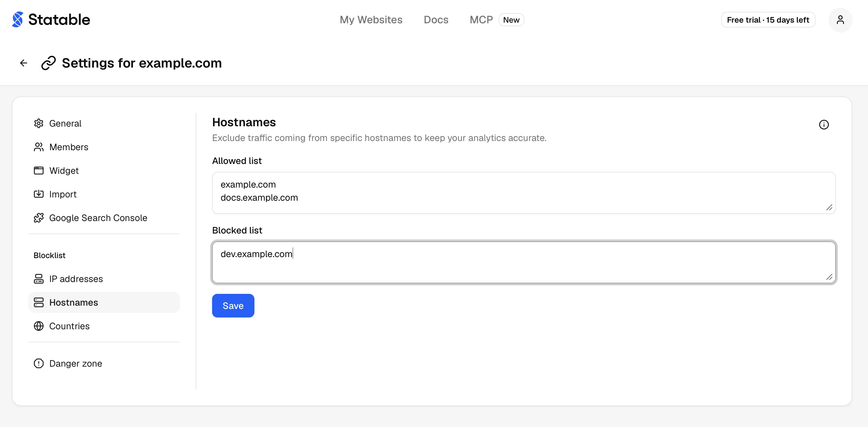Click the Settings for example.com heading
868x427 pixels.
(x=142, y=63)
